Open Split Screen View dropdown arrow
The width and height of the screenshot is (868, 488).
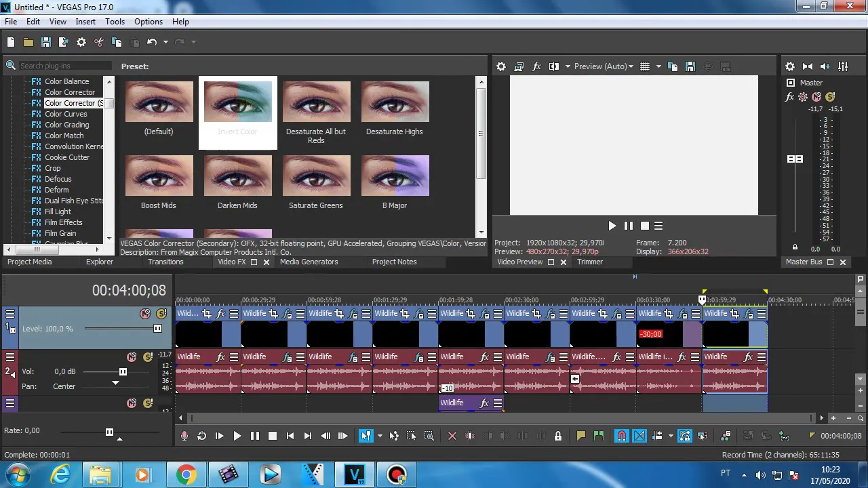[x=567, y=66]
